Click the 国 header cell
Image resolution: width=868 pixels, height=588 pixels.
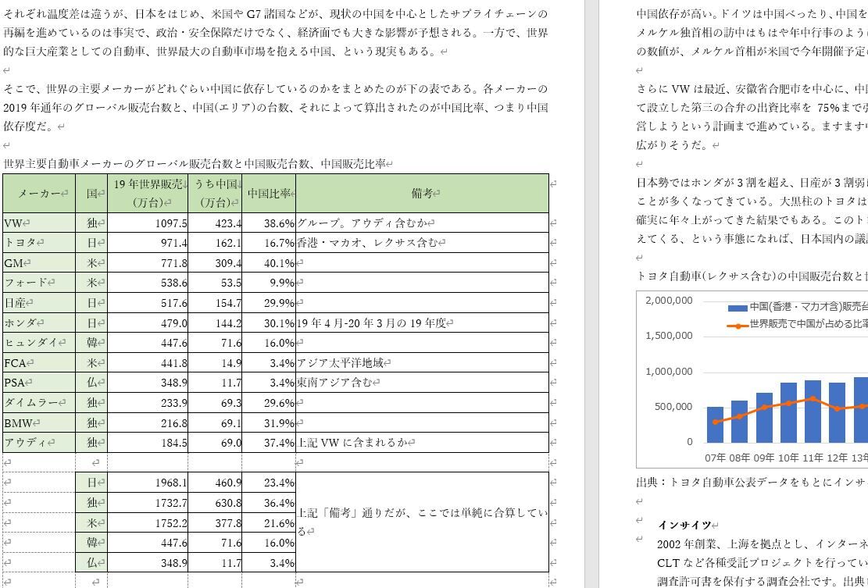tap(91, 193)
